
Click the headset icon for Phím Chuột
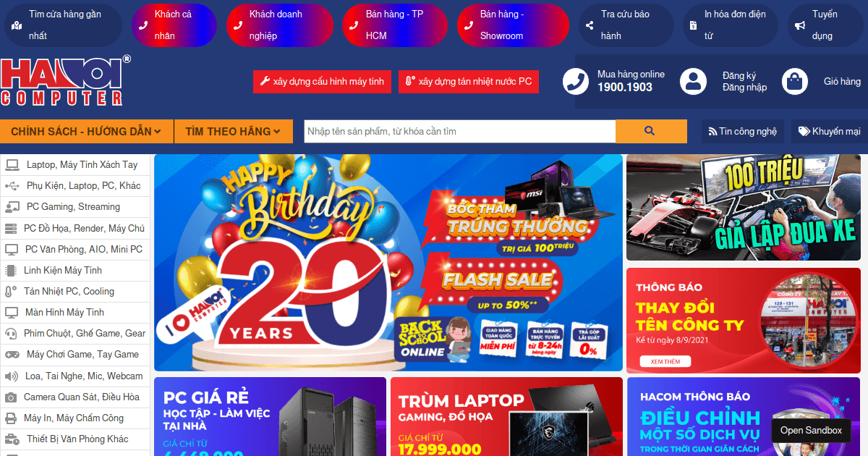pos(12,334)
